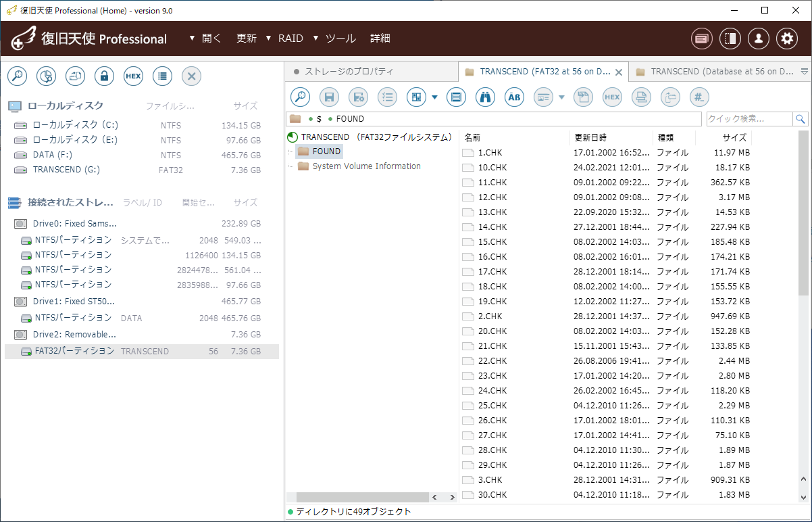Image resolution: width=812 pixels, height=522 pixels.
Task: Click the 詳細 menu item
Action: 380,39
